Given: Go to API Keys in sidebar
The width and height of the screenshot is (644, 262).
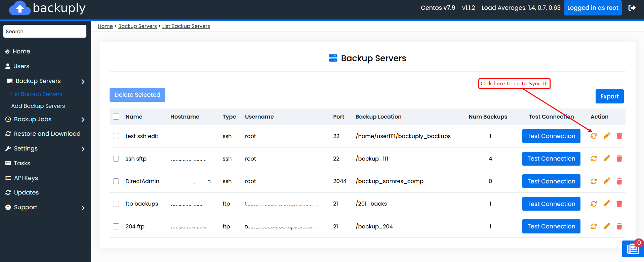Looking at the screenshot, I should coord(26,178).
